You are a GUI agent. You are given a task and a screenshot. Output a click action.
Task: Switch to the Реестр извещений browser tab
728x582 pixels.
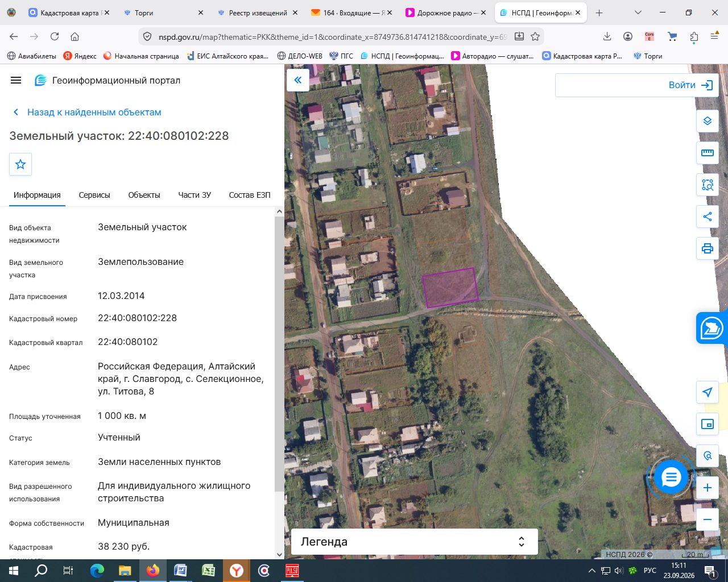coord(257,13)
